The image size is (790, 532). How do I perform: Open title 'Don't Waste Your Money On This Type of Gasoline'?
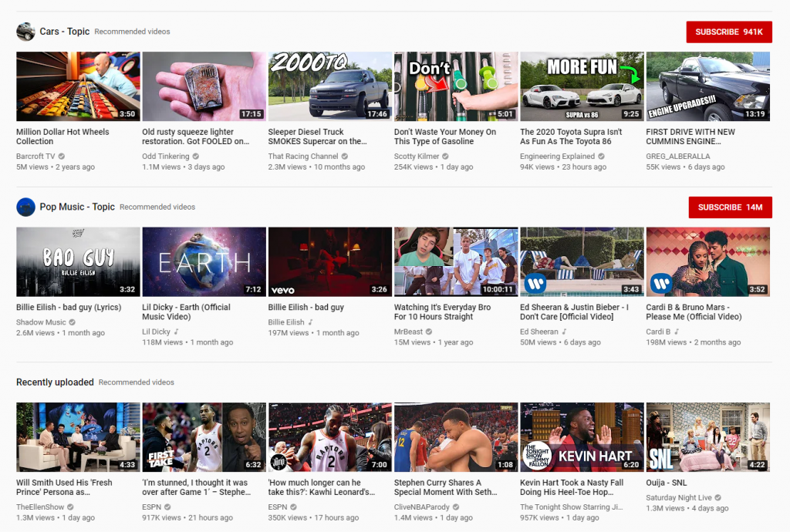coord(445,136)
